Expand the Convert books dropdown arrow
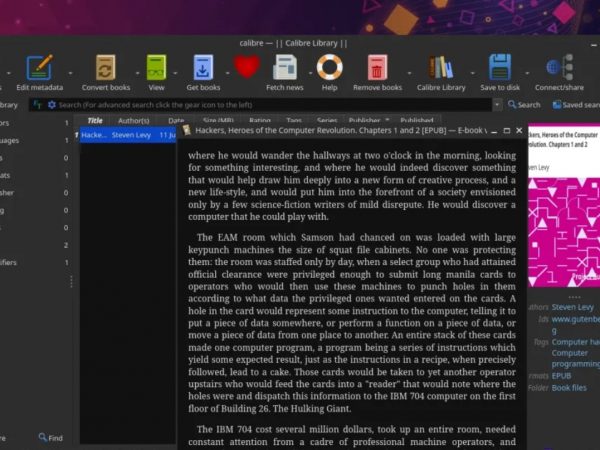 click(x=137, y=73)
